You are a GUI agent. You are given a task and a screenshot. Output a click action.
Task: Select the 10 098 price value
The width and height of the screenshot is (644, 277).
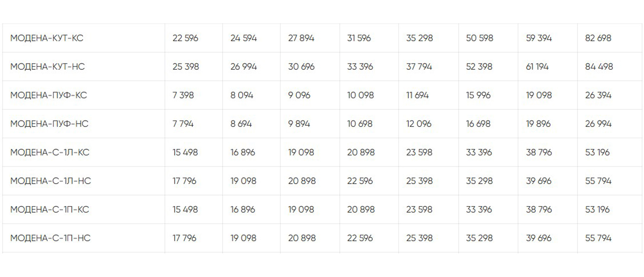(360, 95)
